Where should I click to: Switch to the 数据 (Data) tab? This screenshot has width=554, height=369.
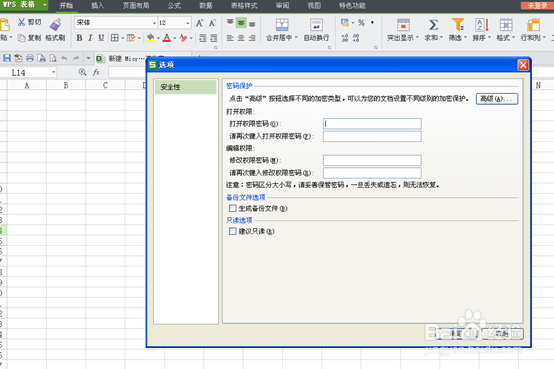[206, 5]
